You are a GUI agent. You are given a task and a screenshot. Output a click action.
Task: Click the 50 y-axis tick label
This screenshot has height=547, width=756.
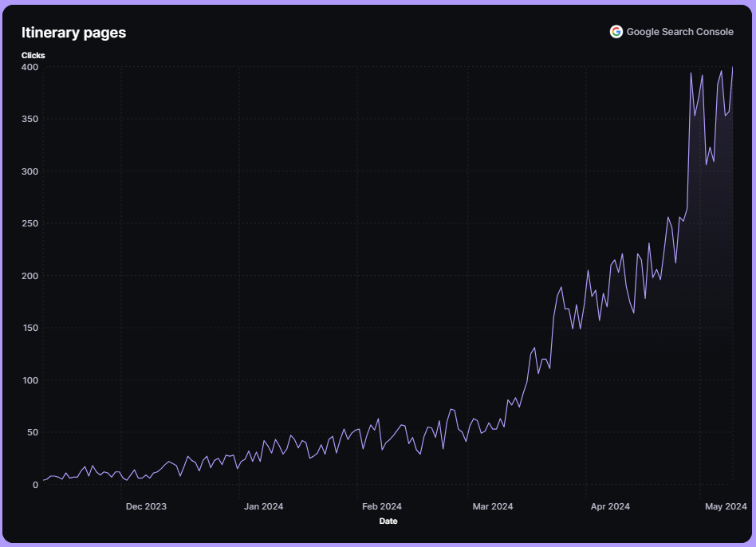[x=32, y=432]
